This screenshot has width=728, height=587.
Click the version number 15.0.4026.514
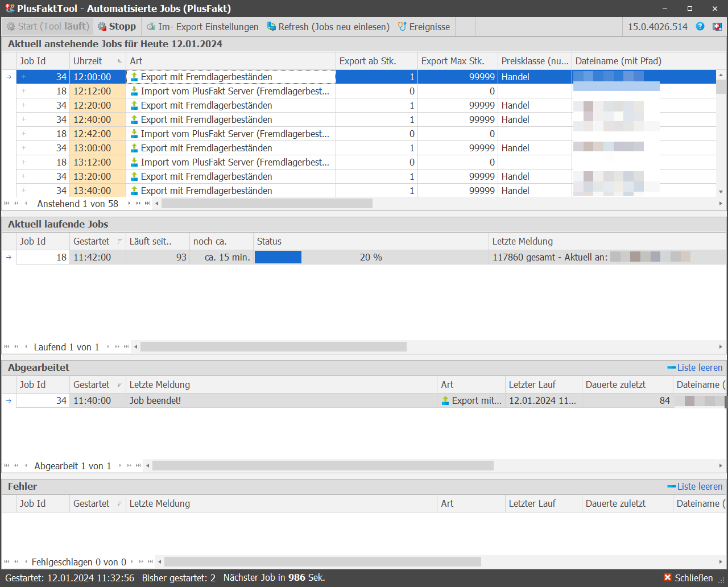tap(657, 27)
